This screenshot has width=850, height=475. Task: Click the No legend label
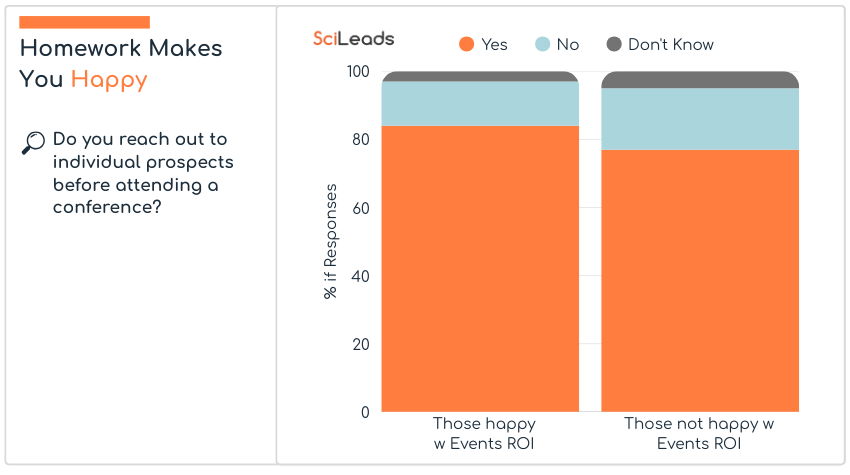point(568,45)
